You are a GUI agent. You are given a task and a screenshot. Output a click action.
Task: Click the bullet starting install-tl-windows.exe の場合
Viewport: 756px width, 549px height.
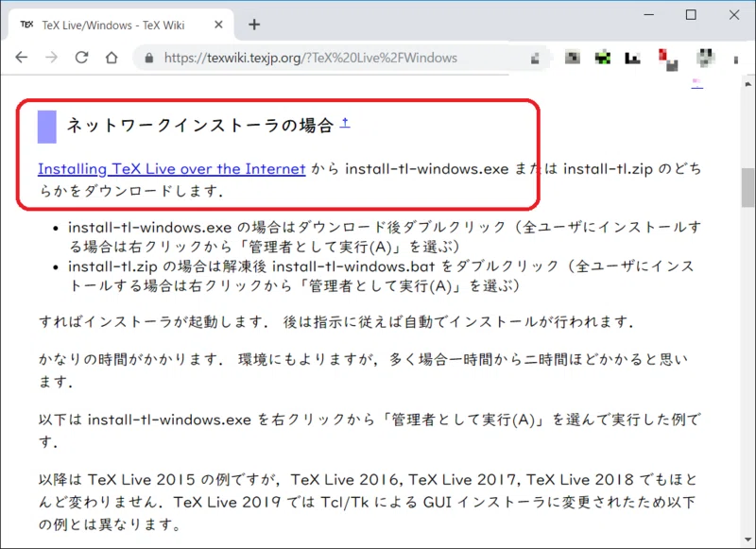385,236
